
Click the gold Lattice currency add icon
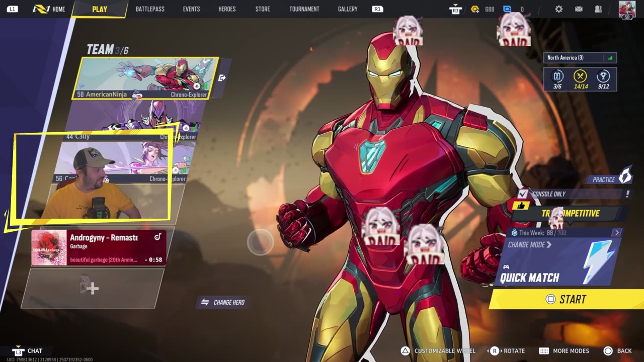coord(474,9)
